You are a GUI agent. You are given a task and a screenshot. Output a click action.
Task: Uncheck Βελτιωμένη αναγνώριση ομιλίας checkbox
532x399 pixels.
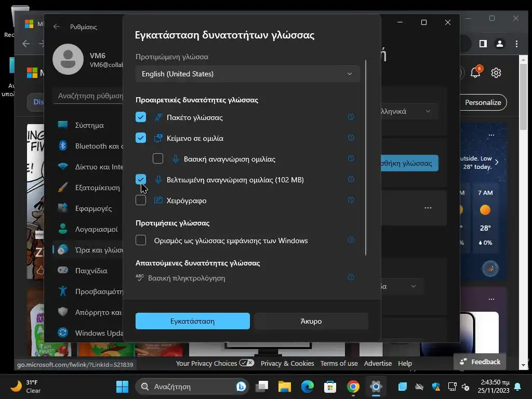140,179
